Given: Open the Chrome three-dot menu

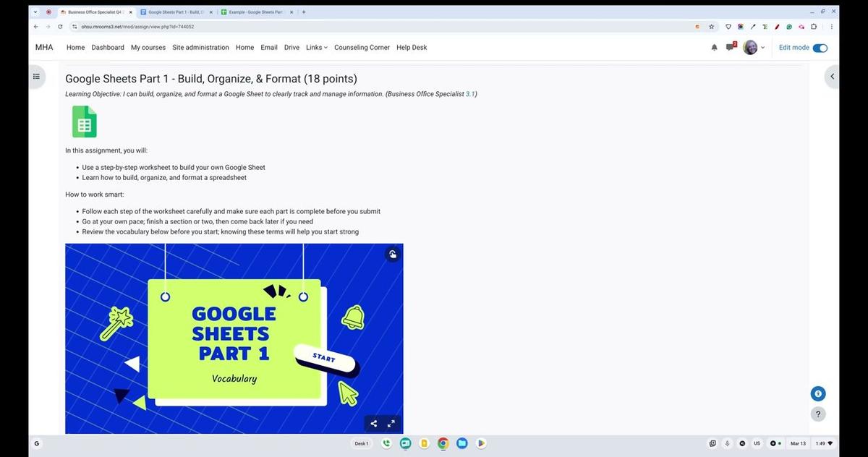Looking at the screenshot, I should tap(830, 26).
